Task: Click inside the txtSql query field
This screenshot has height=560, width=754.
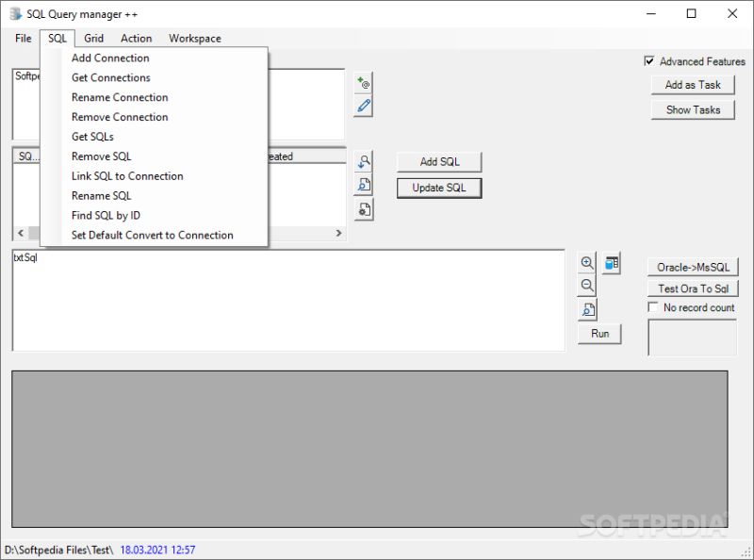Action: (283, 297)
